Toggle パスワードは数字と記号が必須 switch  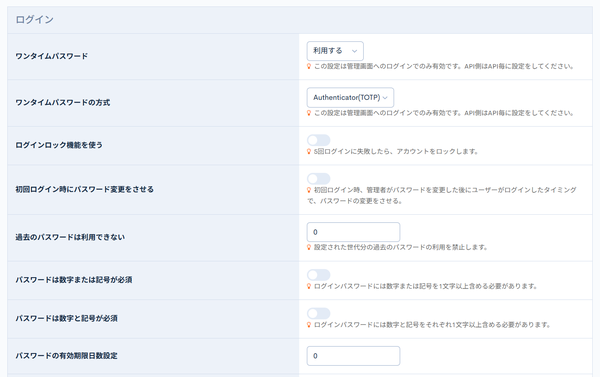pyautogui.click(x=318, y=313)
